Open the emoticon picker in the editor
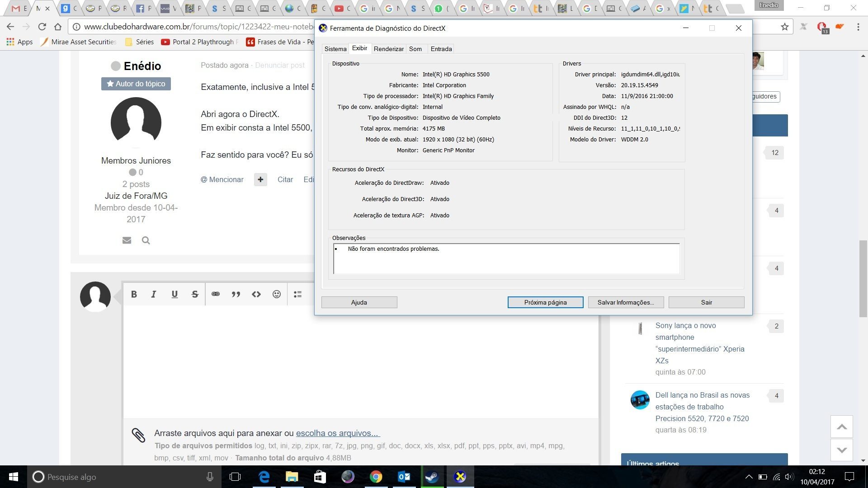Screen dimensions: 868x488 277,294
